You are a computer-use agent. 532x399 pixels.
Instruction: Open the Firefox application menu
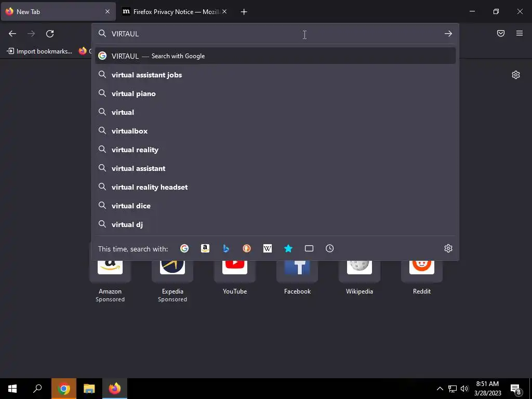coord(519,33)
